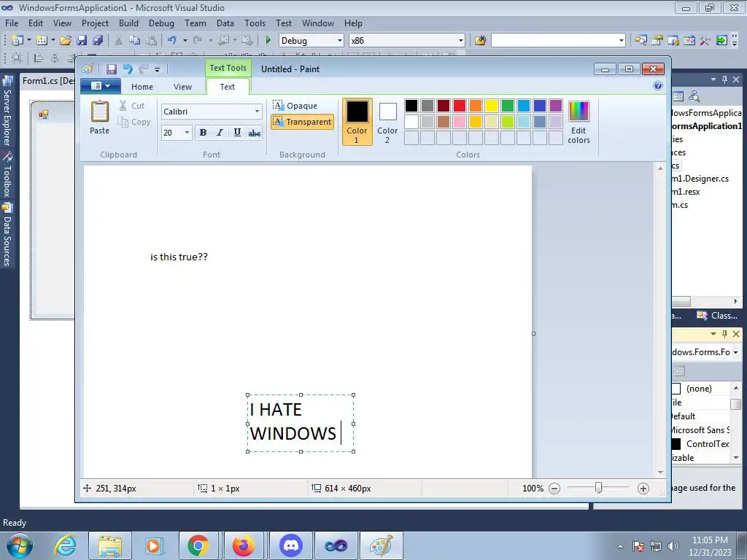
Task: Click Save All icon in Visual Studio toolbar
Action: tap(98, 41)
